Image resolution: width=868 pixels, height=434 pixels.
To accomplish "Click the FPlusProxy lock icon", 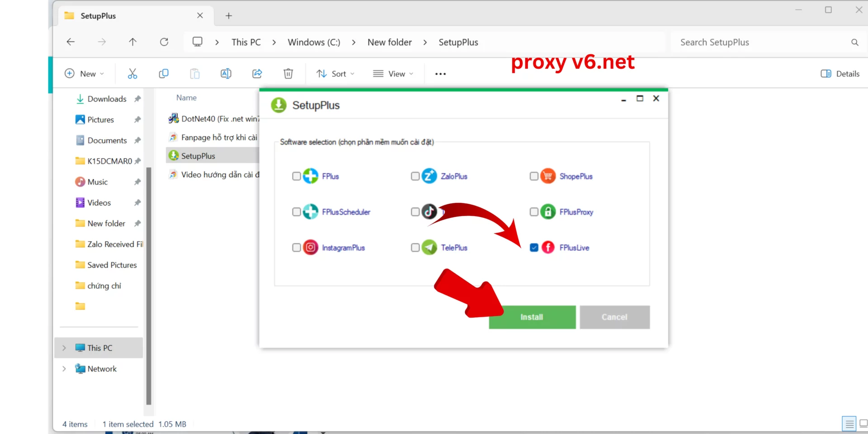I will tap(548, 212).
